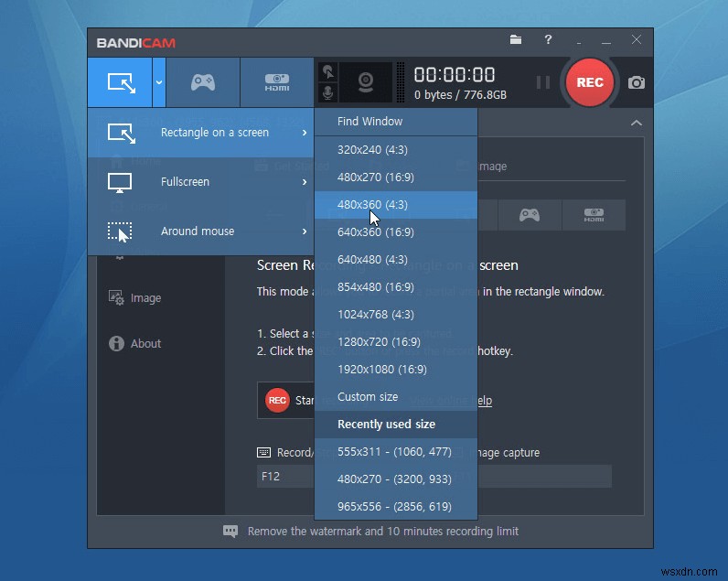Choose Custom size option
The image size is (728, 581).
coord(396,396)
